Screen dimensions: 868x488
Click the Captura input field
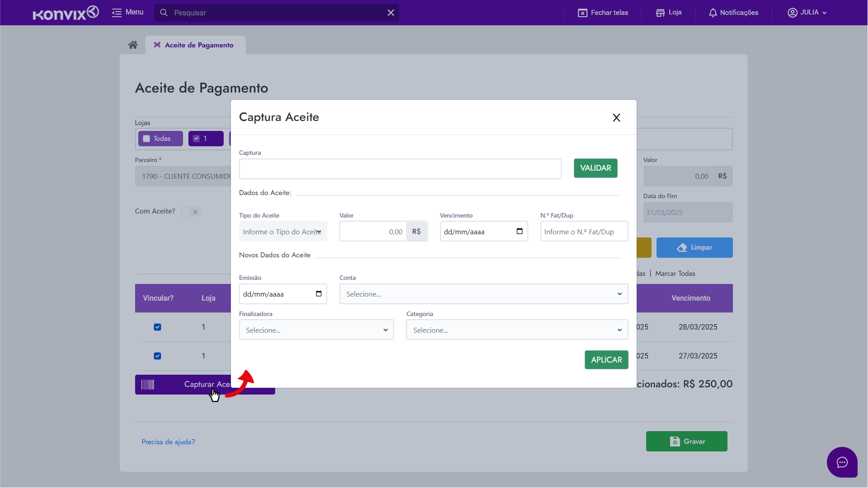click(400, 169)
